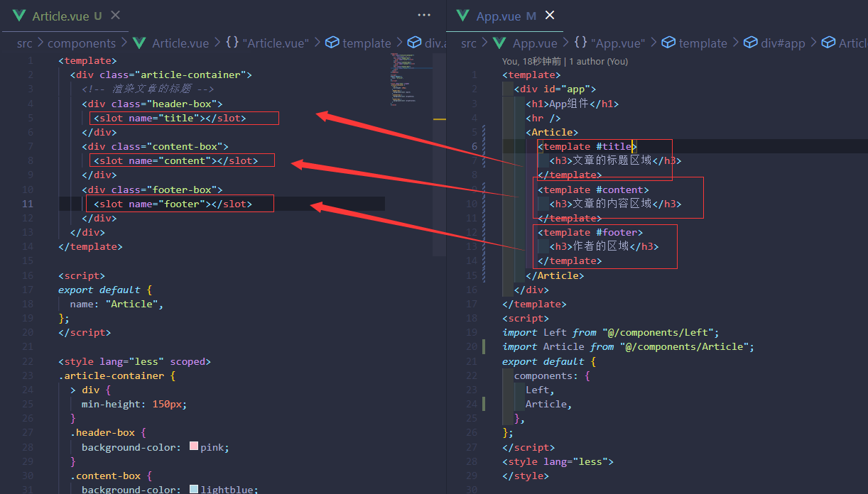Open the src breadcrumb above Article.vue code
Viewport: 868px width, 494px height.
point(25,43)
